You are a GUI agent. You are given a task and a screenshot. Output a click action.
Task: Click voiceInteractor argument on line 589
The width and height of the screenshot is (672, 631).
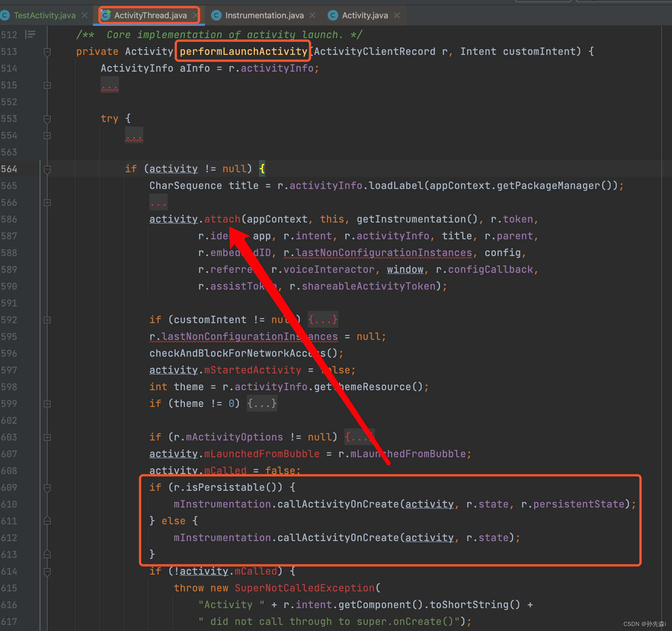tap(329, 269)
